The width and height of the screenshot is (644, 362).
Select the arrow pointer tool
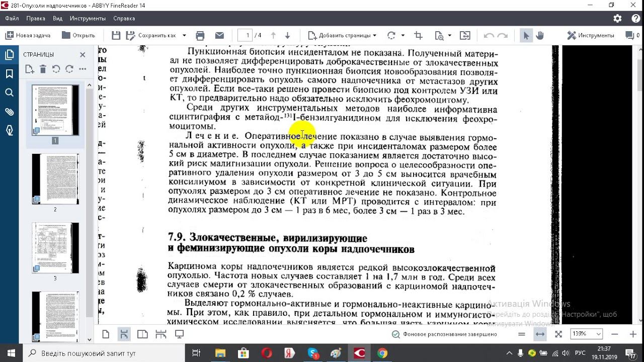(526, 35)
